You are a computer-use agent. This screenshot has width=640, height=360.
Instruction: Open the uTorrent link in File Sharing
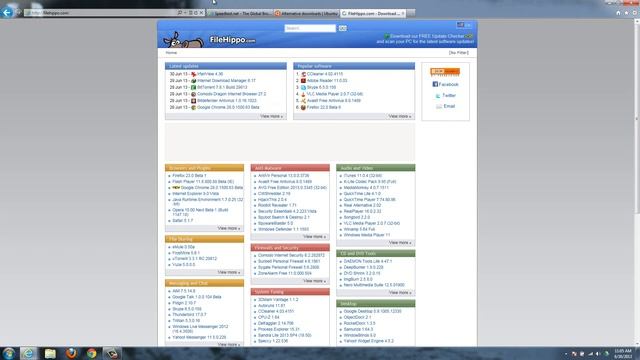click(x=194, y=259)
